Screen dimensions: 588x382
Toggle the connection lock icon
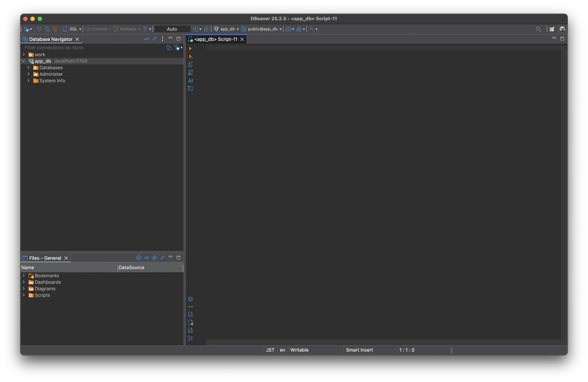[x=206, y=29]
